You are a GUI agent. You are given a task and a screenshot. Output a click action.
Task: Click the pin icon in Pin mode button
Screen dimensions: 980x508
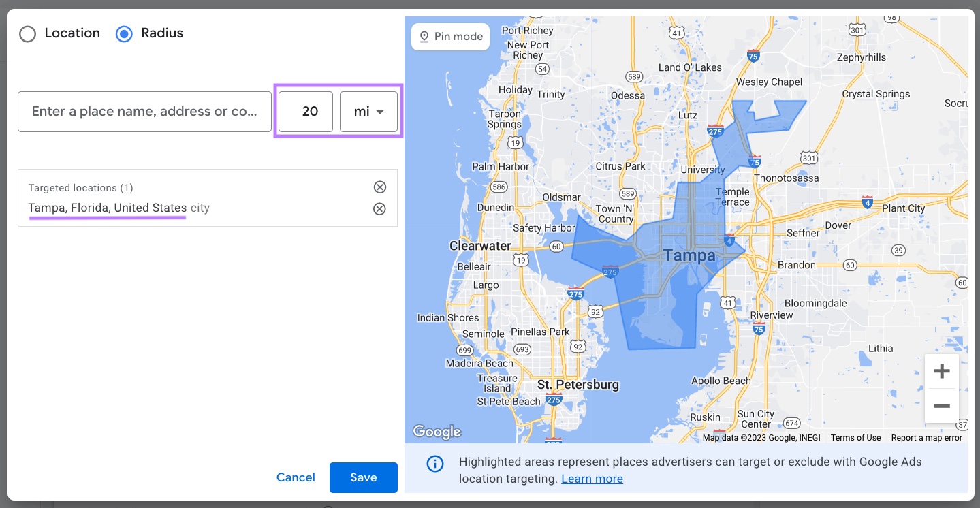[424, 36]
